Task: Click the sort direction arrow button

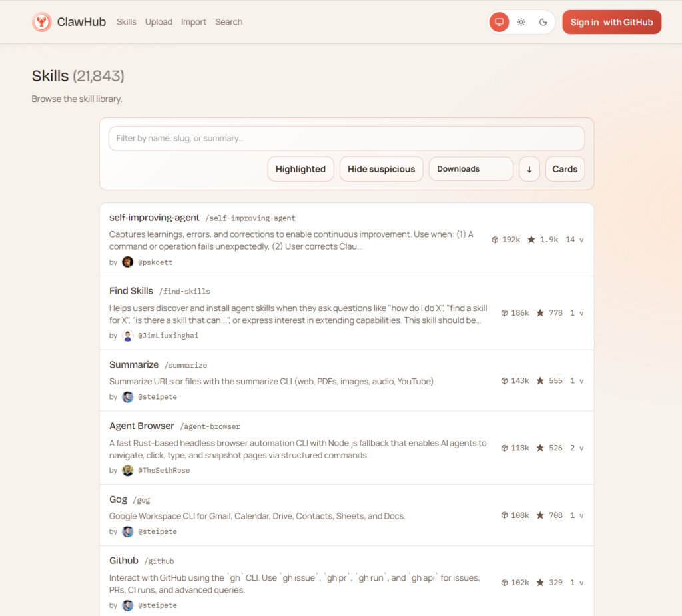Action: [529, 169]
